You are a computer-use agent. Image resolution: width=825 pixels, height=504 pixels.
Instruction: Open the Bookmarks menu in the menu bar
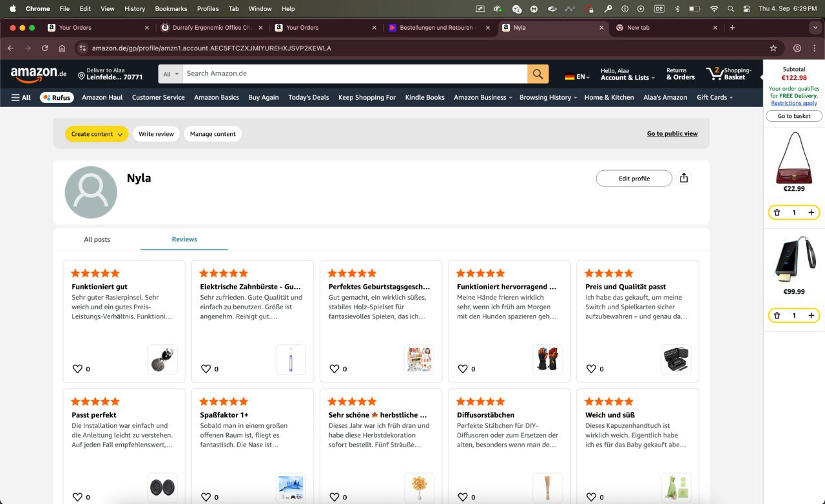171,9
